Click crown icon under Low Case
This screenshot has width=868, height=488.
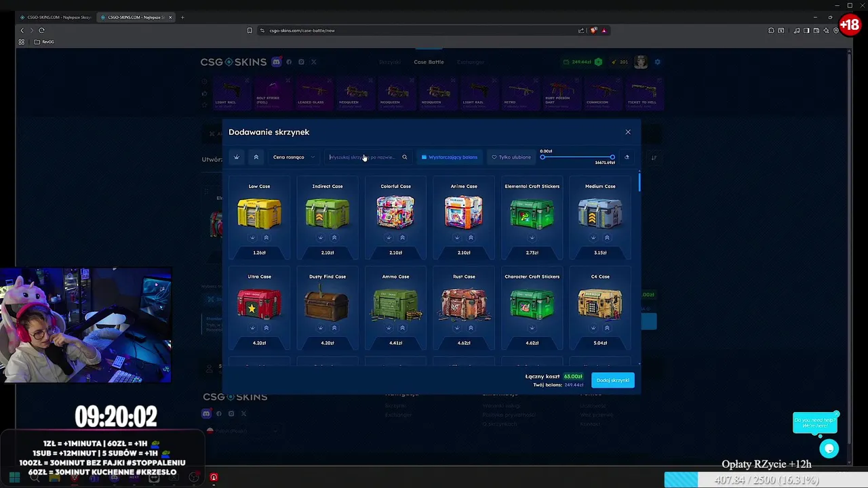click(x=252, y=238)
